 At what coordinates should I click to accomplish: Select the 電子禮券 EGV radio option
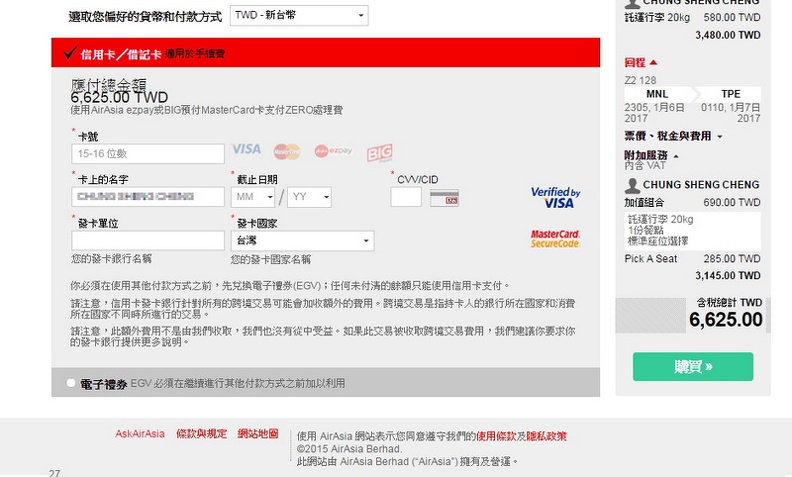pos(71,383)
